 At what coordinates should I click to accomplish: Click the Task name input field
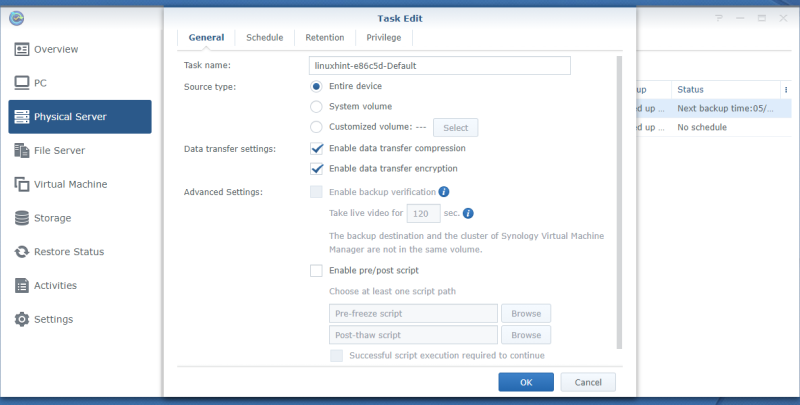(x=439, y=66)
